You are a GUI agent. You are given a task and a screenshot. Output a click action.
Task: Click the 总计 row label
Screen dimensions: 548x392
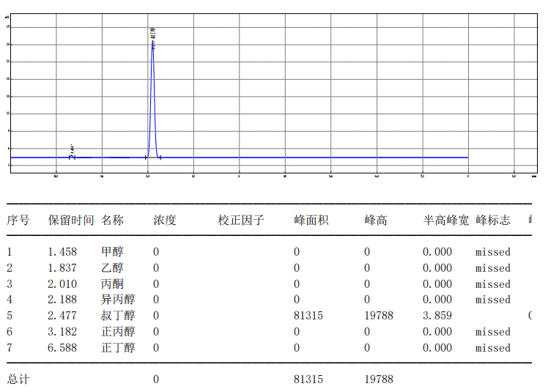18,380
